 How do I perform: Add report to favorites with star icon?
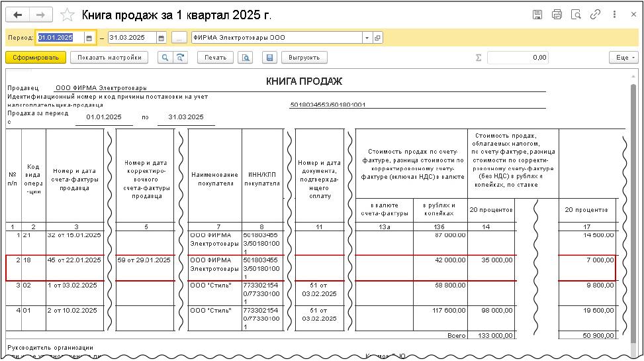click(x=67, y=15)
